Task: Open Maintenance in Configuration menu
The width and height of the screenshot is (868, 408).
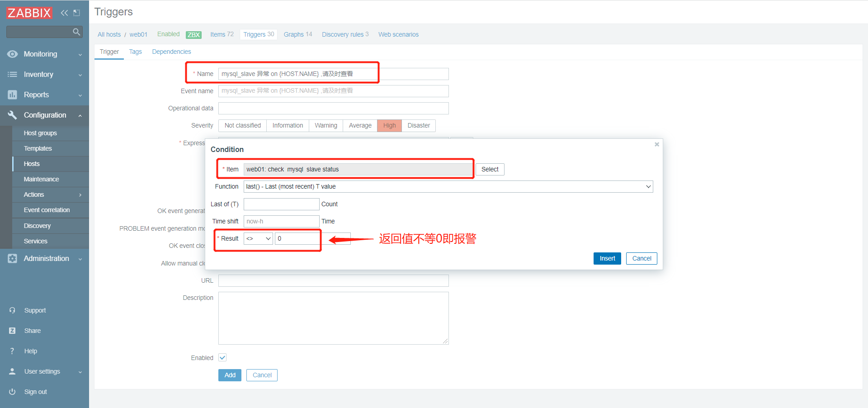Action: pyautogui.click(x=41, y=179)
